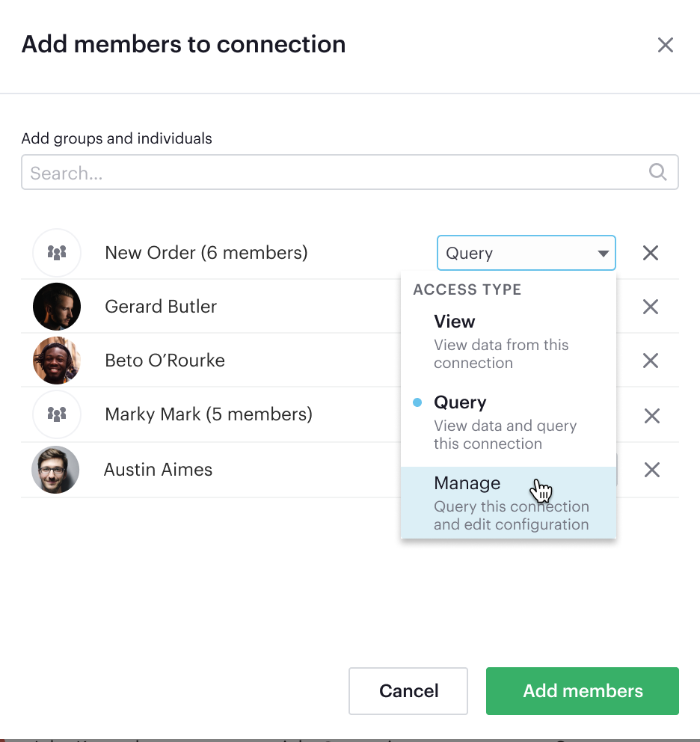700x742 pixels.
Task: Open the Query access type dropdown
Action: pos(526,253)
